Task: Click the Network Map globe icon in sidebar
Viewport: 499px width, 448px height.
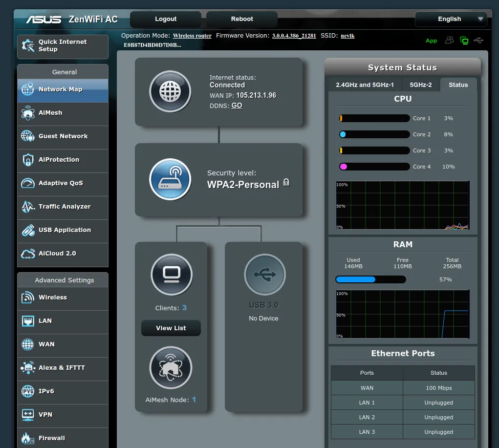Action: point(28,89)
